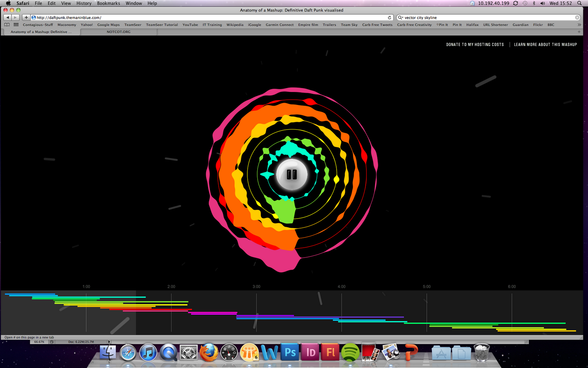Viewport: 588px width, 368px height.
Task: Launch Microsoft Word from the Dock
Action: click(x=270, y=353)
